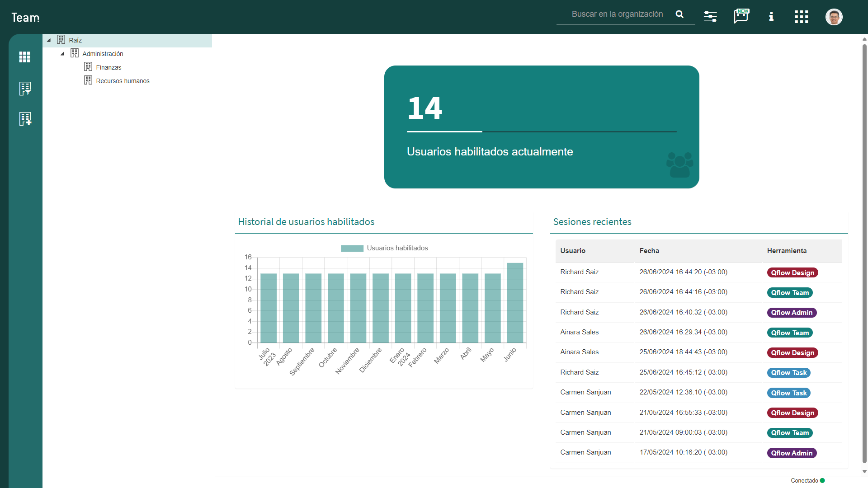Click the Julio 2023 bar in the chart
868x488 pixels.
click(269, 308)
